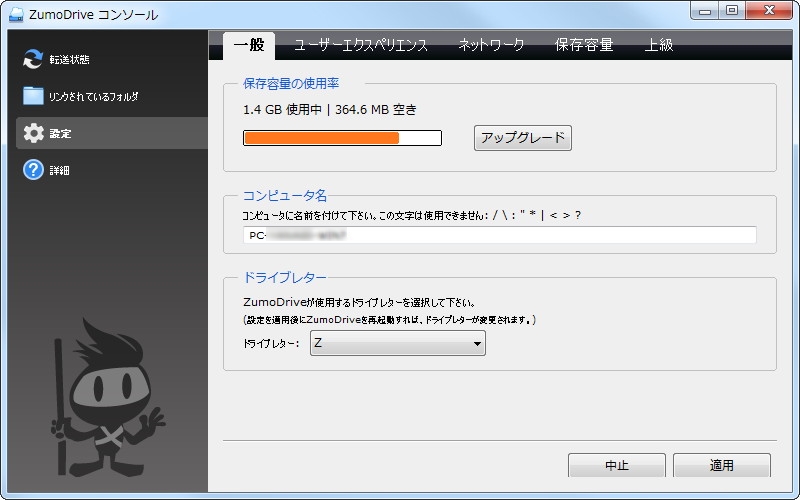Select the settings gear icon in sidebar
The height and width of the screenshot is (500, 800).
pos(34,133)
